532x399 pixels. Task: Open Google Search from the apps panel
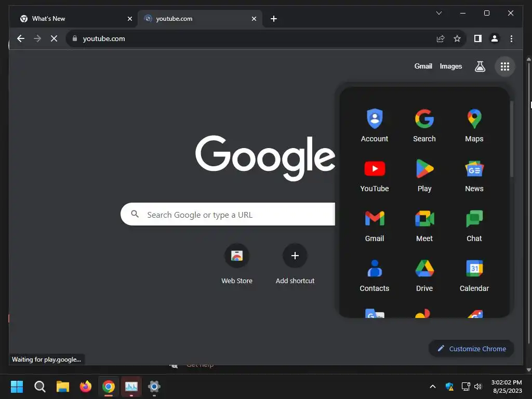pyautogui.click(x=424, y=125)
